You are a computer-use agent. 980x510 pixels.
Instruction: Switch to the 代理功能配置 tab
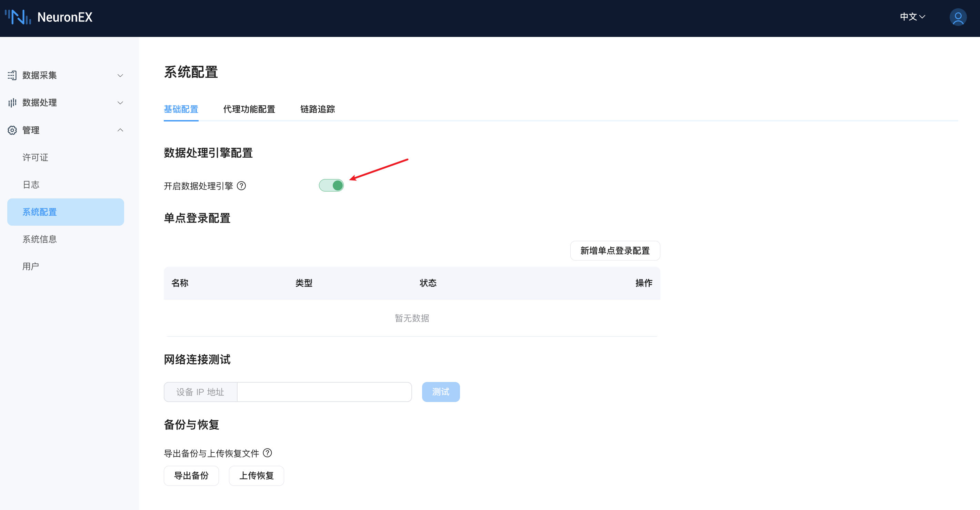point(249,109)
